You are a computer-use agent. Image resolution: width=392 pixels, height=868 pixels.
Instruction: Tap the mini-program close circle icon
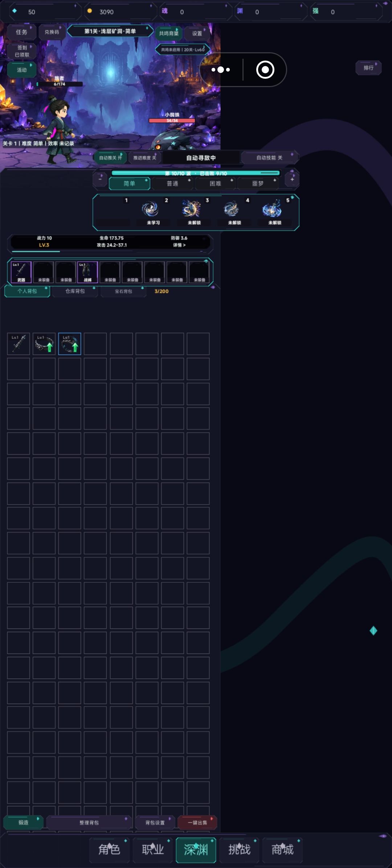(265, 70)
